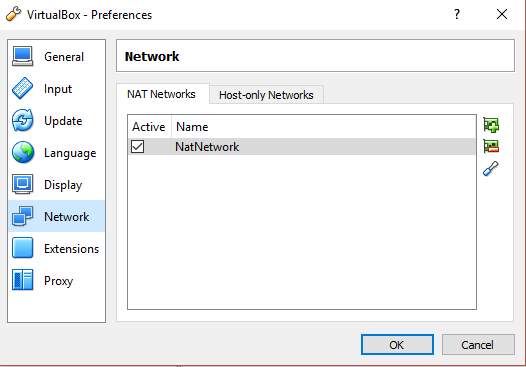Viewport: 526px width, 367px height.
Task: Click the Active column header
Action: click(149, 127)
